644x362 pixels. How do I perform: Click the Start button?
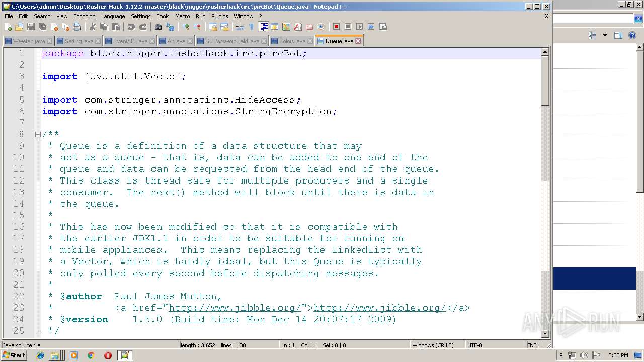pos(14,355)
